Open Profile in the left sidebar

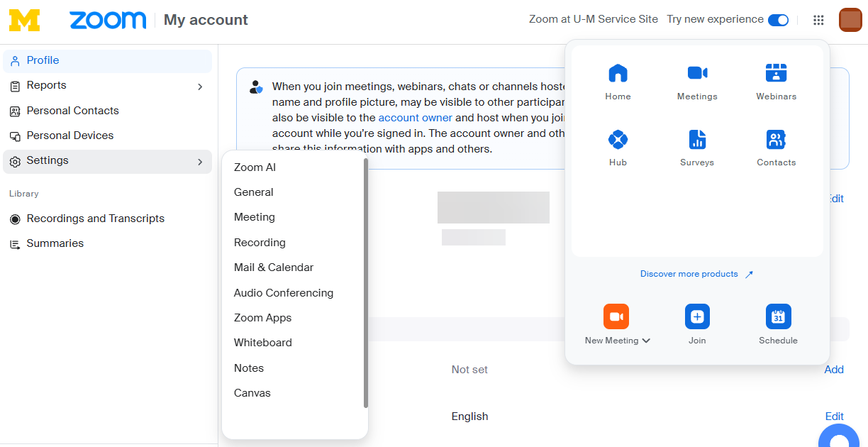107,61
